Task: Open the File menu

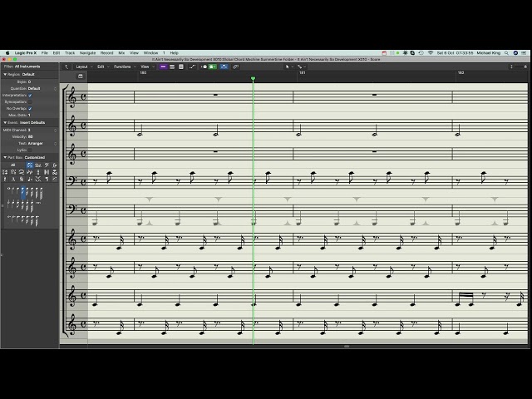Action: pyautogui.click(x=44, y=53)
